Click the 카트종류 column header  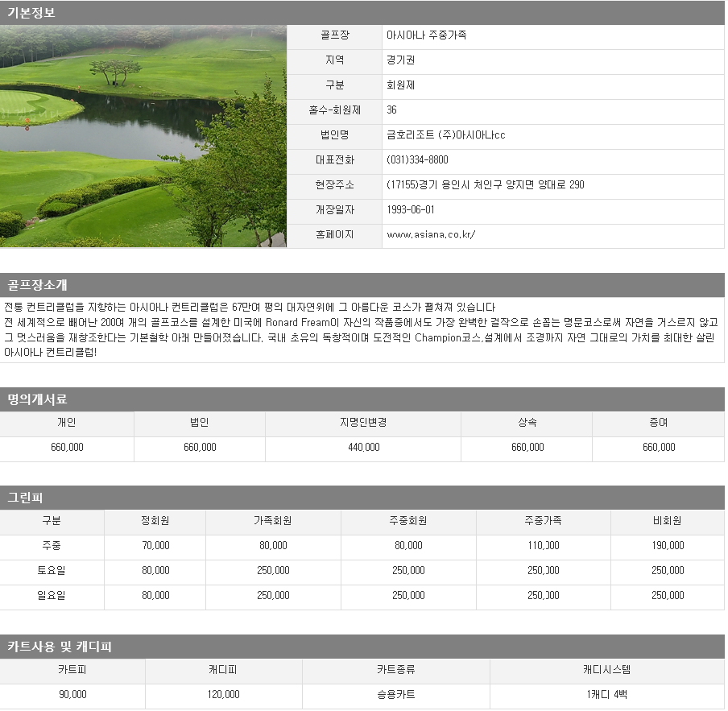point(395,670)
